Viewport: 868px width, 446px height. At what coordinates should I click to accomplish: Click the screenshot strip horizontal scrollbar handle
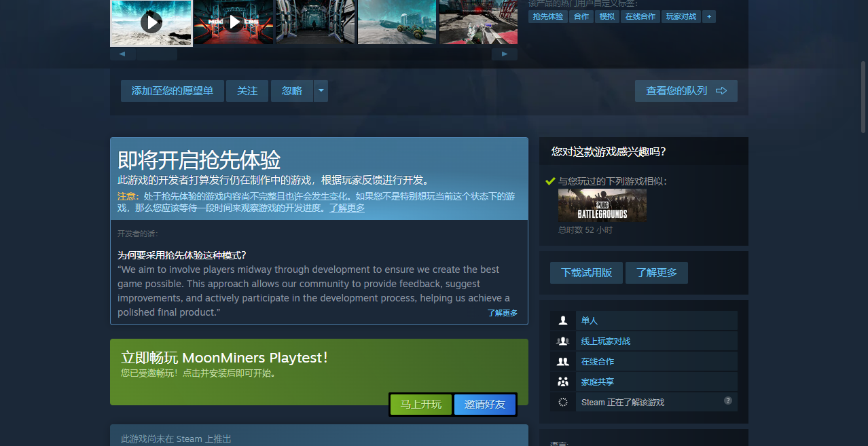(156, 54)
